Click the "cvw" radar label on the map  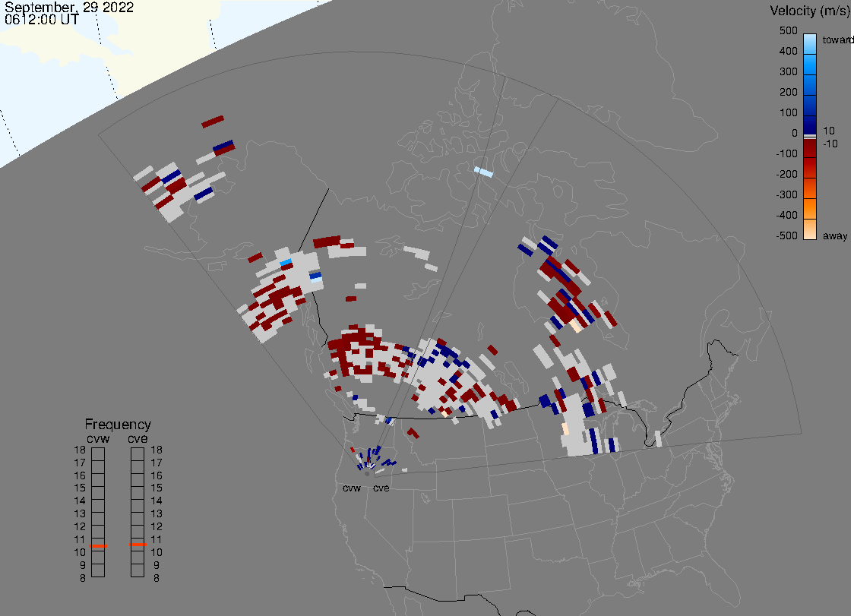click(x=352, y=488)
